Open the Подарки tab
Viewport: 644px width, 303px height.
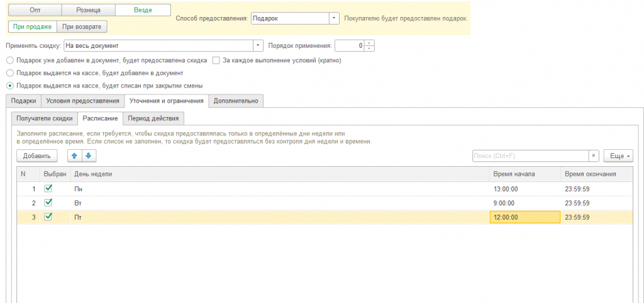click(x=24, y=101)
